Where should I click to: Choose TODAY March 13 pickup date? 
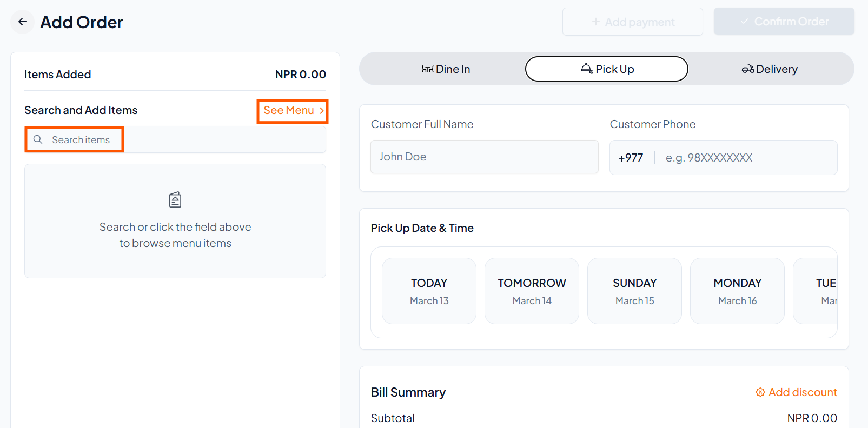[x=429, y=291]
